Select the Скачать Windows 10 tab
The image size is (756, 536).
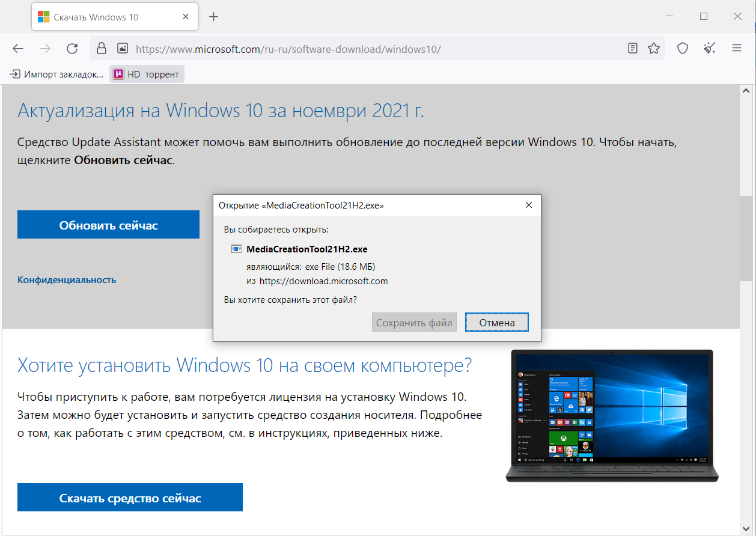(114, 17)
